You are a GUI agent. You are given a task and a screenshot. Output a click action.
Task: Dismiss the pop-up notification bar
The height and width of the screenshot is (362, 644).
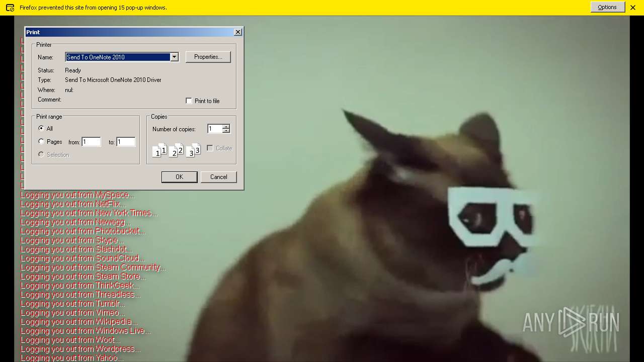[633, 8]
